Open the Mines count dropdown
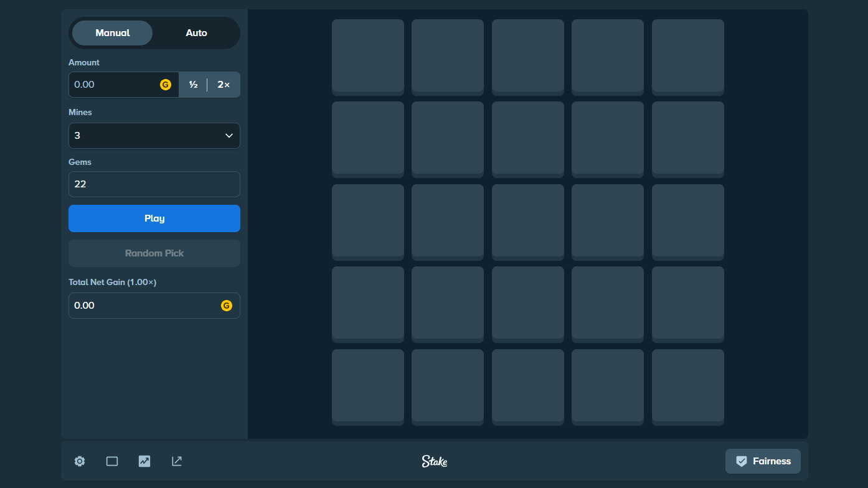Viewport: 868px width, 488px height. (x=154, y=135)
